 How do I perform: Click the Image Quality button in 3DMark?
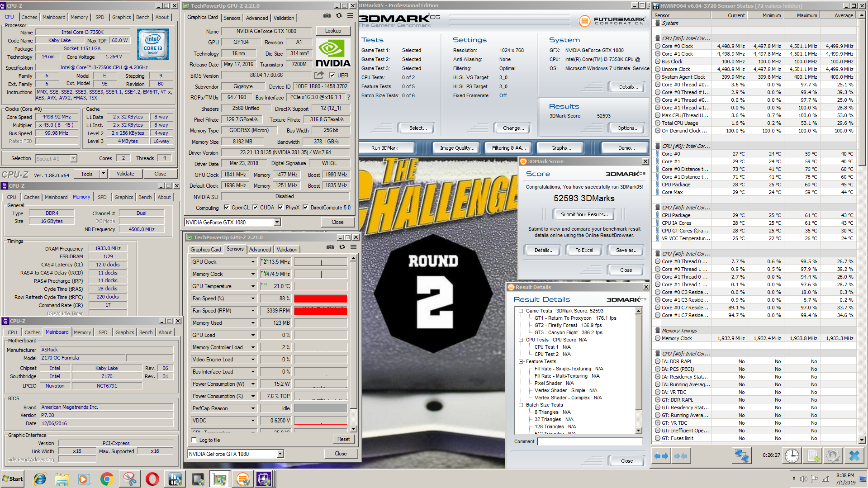coord(457,148)
